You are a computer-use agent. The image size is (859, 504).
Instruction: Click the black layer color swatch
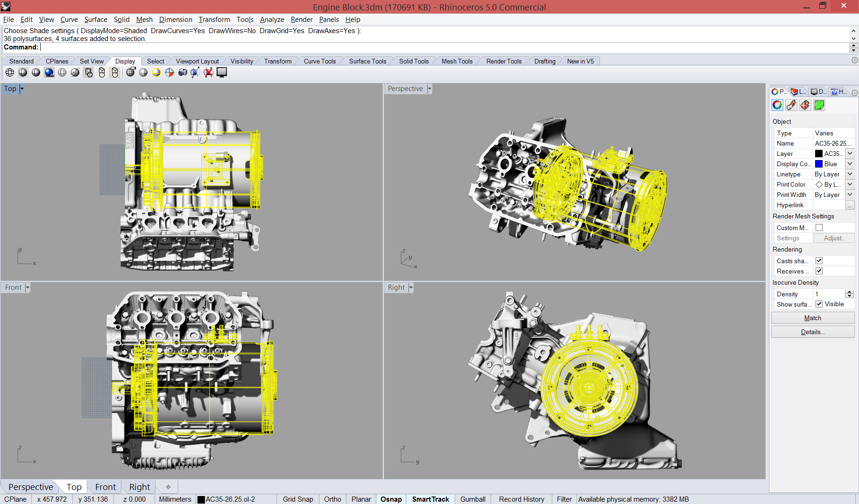coord(818,154)
